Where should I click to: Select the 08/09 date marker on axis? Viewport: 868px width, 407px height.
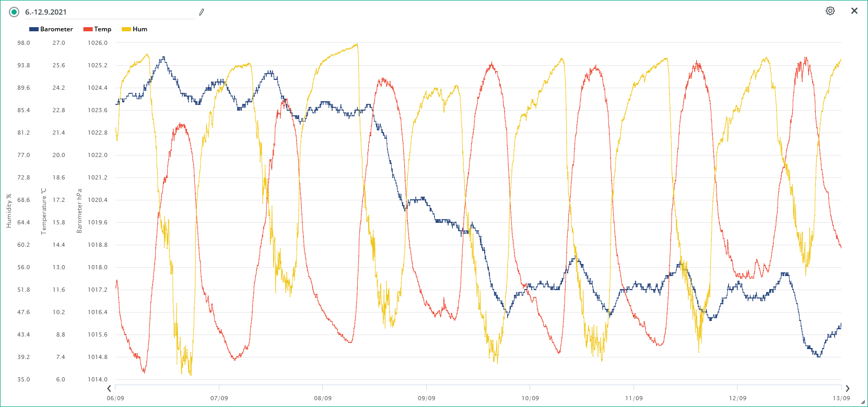[x=323, y=398]
